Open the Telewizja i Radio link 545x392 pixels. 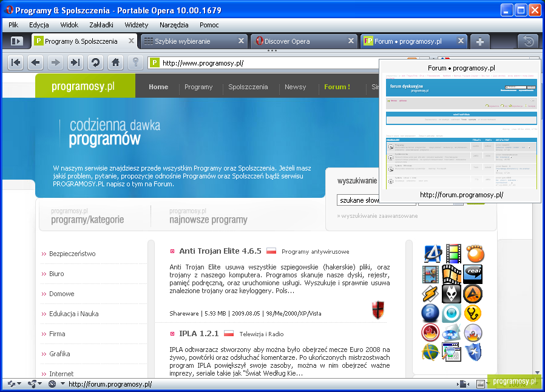coord(262,334)
